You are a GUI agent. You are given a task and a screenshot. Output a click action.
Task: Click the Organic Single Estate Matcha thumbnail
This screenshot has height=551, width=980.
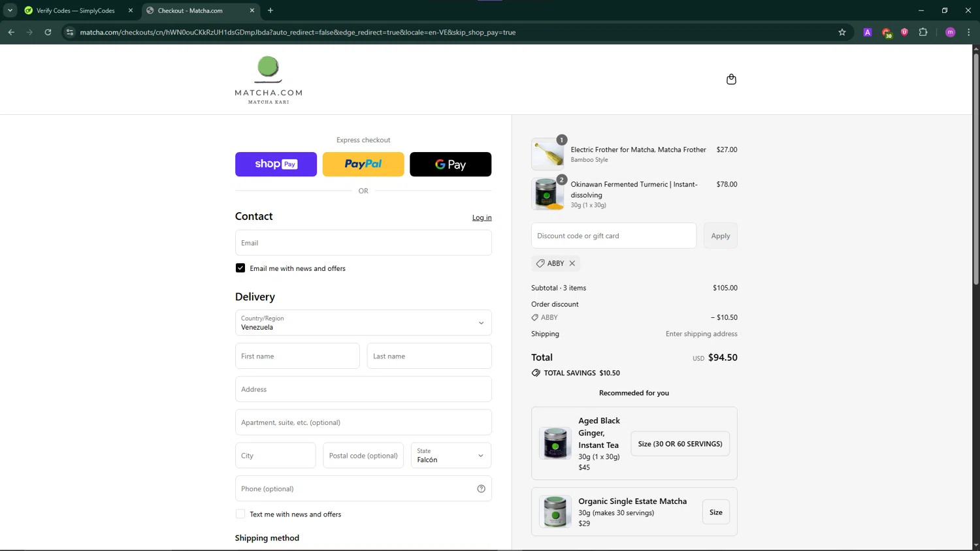(x=555, y=512)
